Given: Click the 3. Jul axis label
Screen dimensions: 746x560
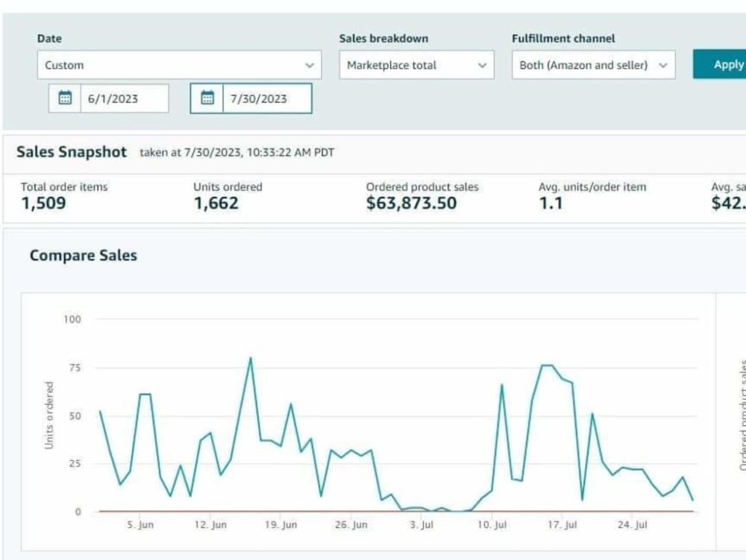Looking at the screenshot, I should (421, 525).
